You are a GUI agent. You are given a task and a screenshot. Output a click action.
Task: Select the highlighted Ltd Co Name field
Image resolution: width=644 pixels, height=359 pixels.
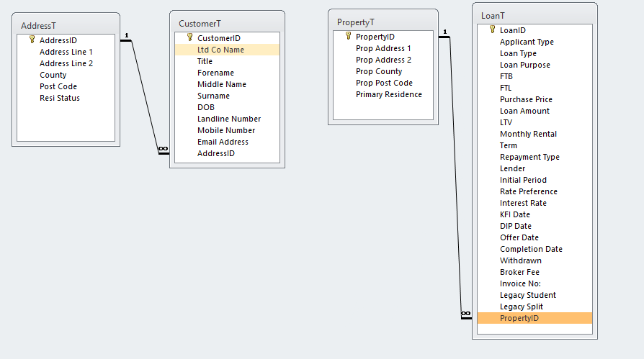[227, 49]
